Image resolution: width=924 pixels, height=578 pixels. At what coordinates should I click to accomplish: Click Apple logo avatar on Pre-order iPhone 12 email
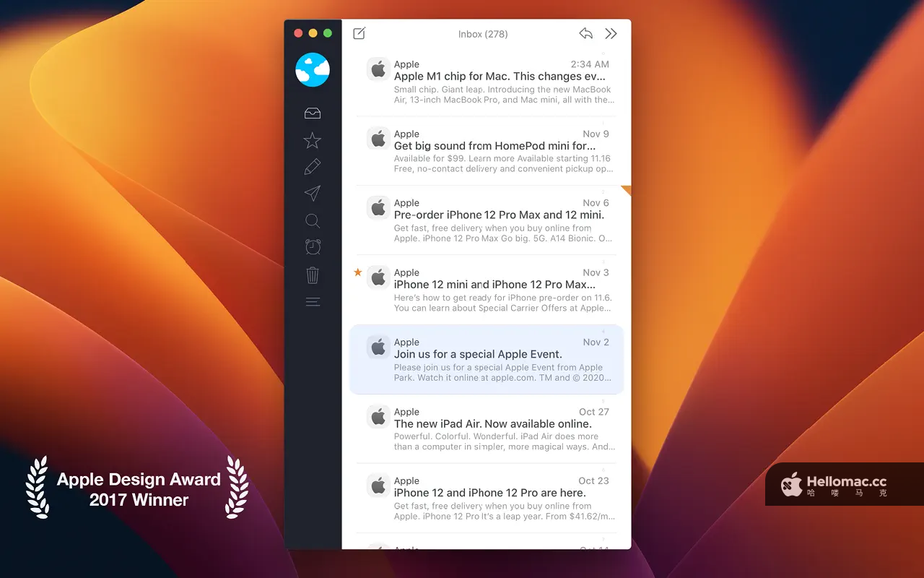378,208
